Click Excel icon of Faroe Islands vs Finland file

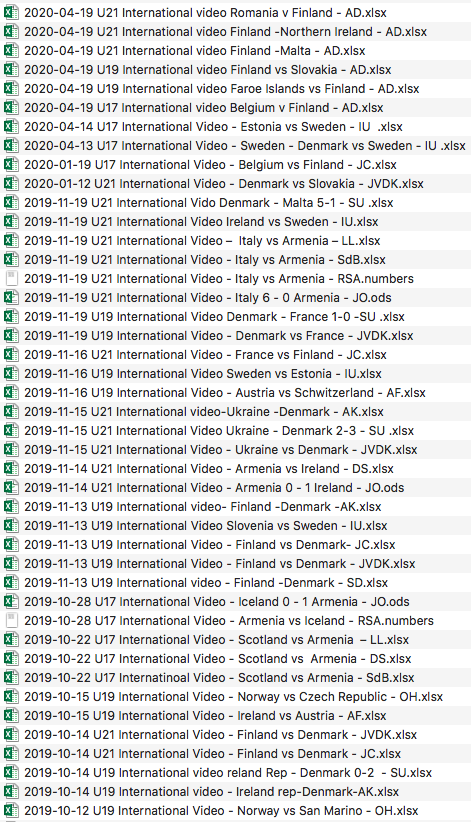tap(11, 89)
